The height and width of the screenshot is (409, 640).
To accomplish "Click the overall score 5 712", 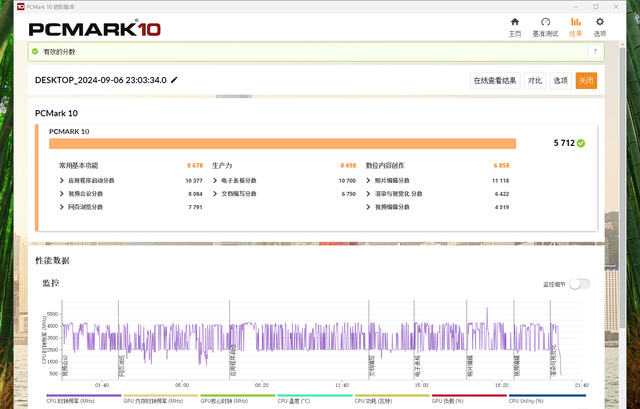I will click(x=564, y=143).
